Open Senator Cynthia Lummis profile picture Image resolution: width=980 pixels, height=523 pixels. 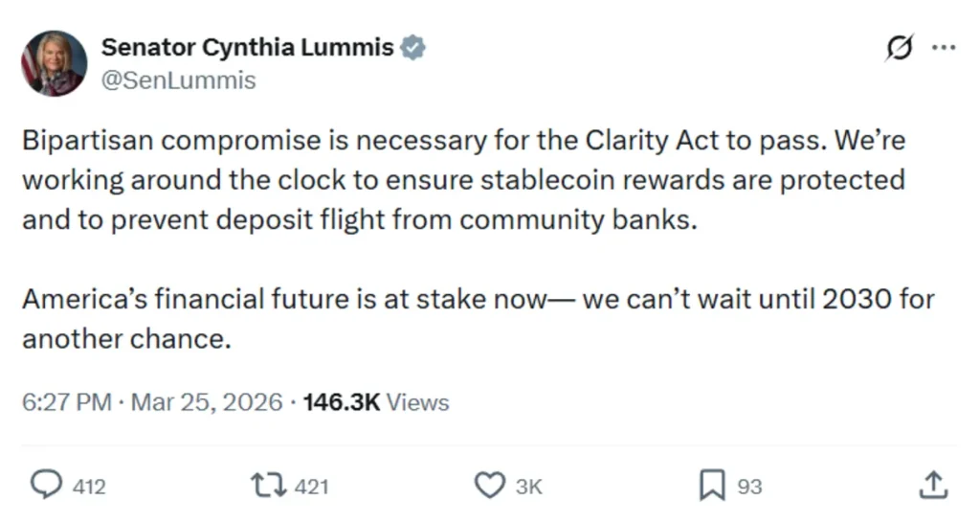click(54, 63)
